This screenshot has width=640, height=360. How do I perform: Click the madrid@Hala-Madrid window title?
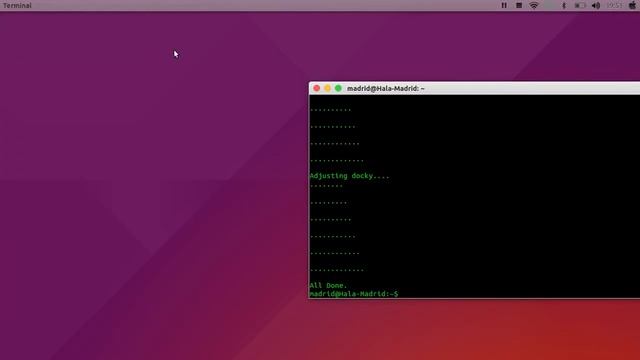[386, 88]
